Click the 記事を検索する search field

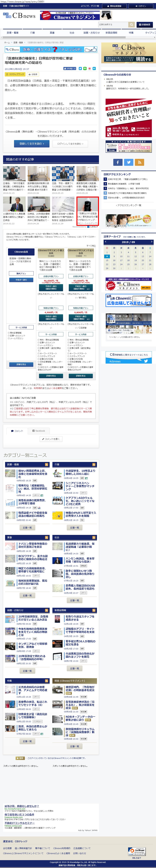point(113,25)
